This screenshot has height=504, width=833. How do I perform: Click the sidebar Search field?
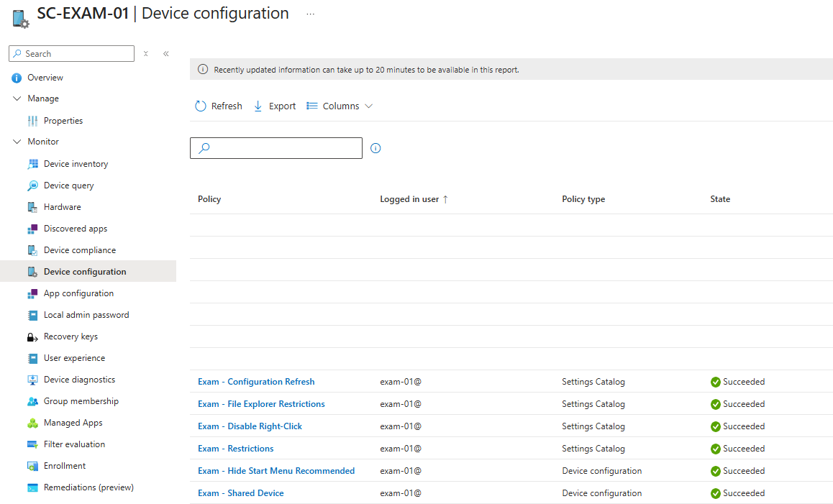click(71, 54)
